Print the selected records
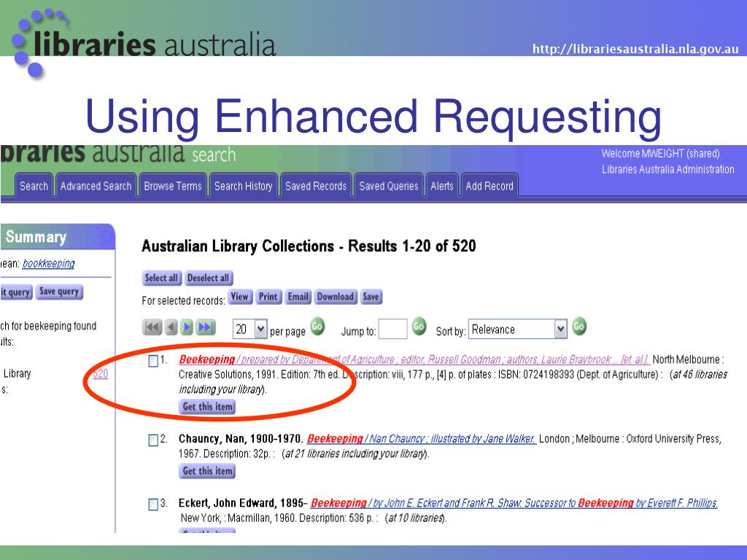This screenshot has width=747, height=560. (x=268, y=297)
